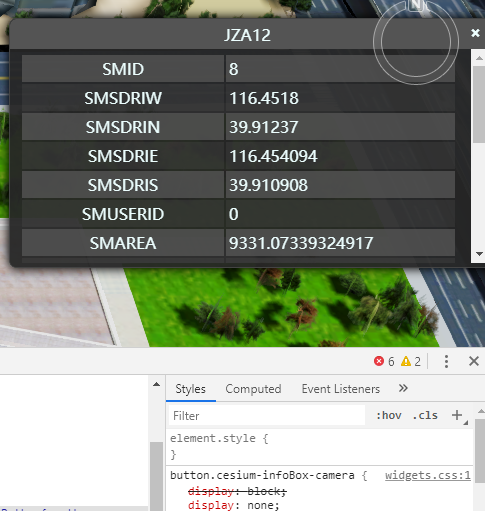
Task: Switch to the Event Listeners tab
Action: pos(341,389)
